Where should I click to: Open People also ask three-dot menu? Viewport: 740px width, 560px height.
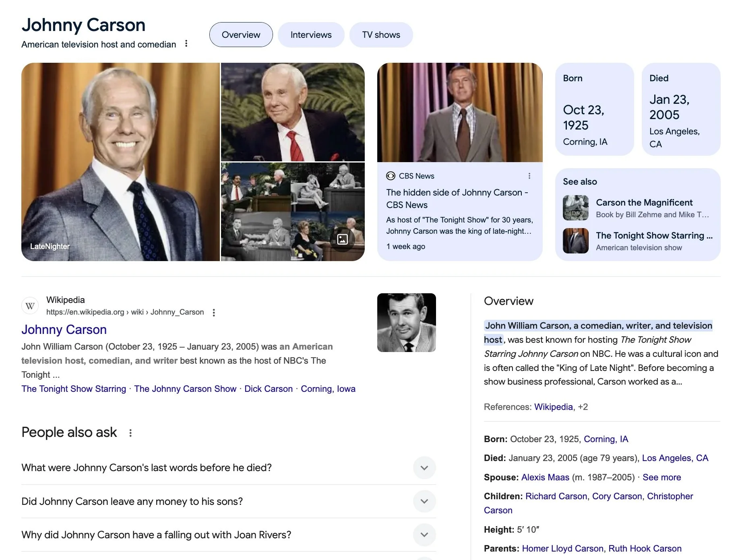[130, 433]
